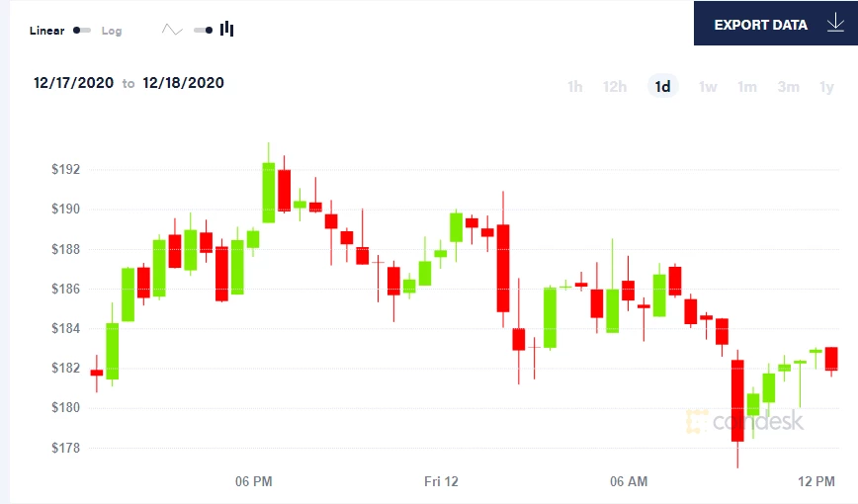Image resolution: width=858 pixels, height=504 pixels.
Task: Select the 1h time range
Action: 574,86
